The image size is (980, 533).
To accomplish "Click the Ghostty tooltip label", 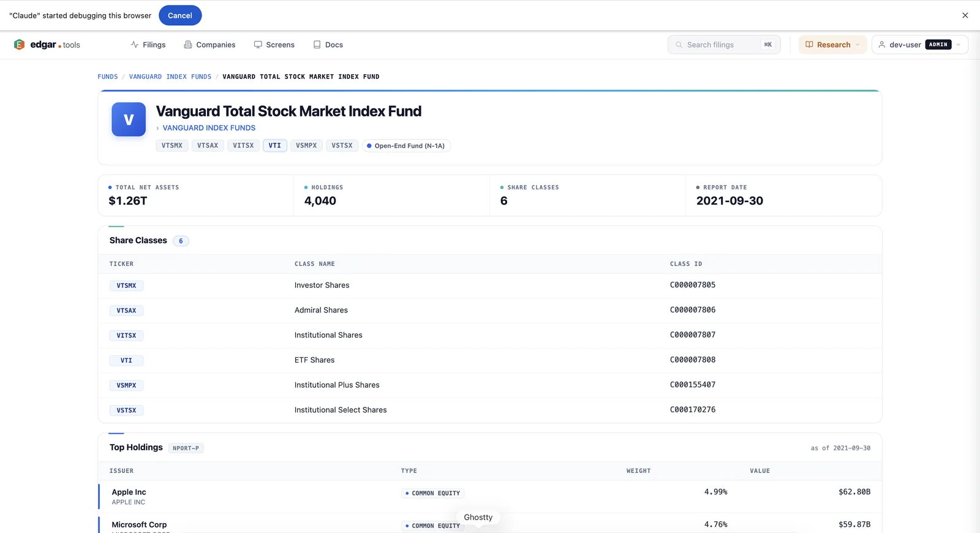I will coord(478,518).
